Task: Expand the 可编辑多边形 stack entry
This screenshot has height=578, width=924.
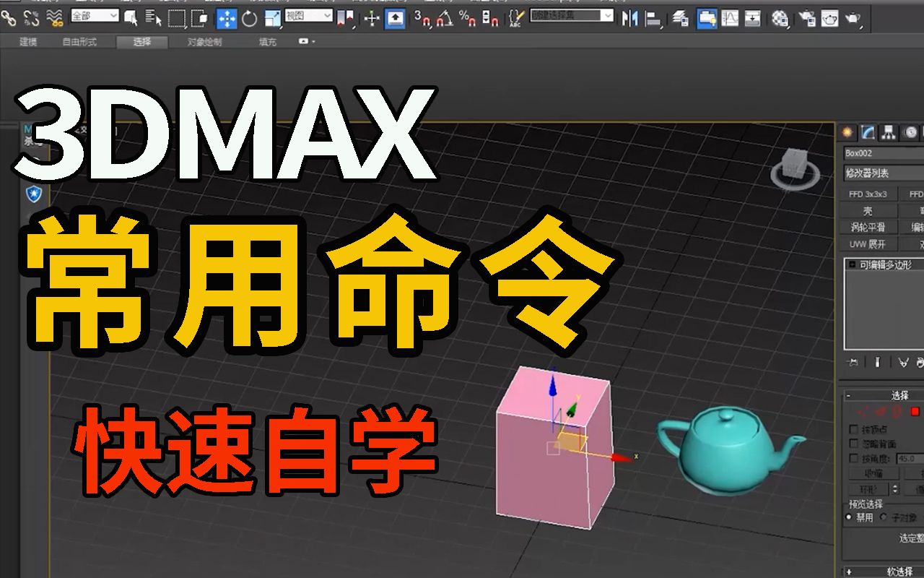Action: 852,265
